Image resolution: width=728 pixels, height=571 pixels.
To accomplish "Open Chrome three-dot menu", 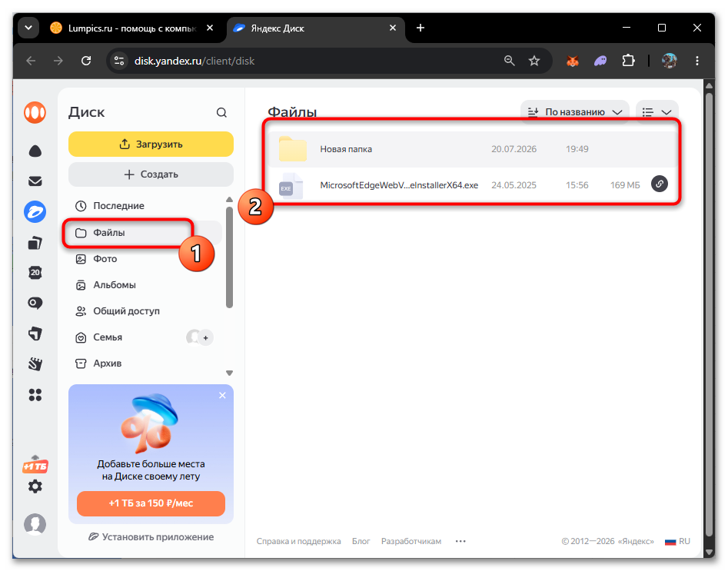I will click(x=697, y=61).
